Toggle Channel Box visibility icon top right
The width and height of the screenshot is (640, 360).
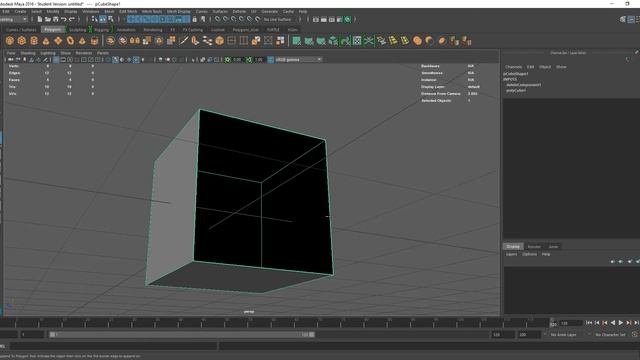coord(631,19)
